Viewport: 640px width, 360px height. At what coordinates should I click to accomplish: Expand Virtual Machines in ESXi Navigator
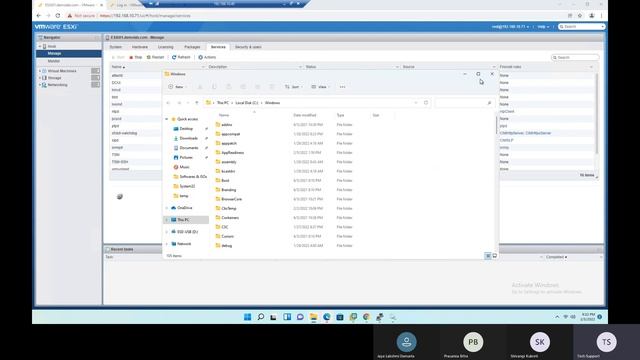click(x=40, y=71)
